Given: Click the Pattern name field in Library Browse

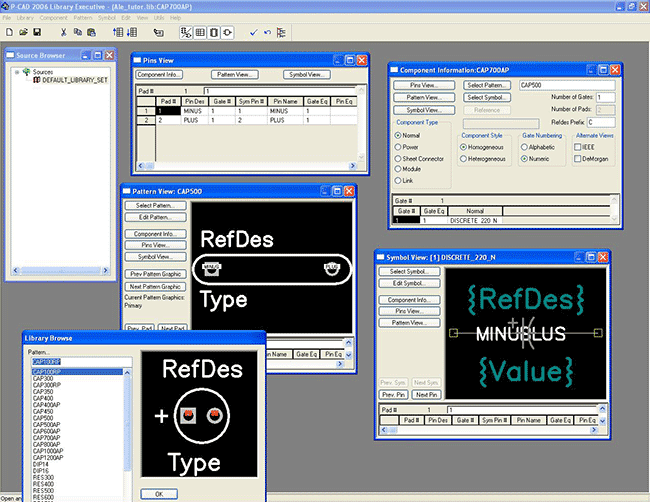Looking at the screenshot, I should click(x=82, y=361).
